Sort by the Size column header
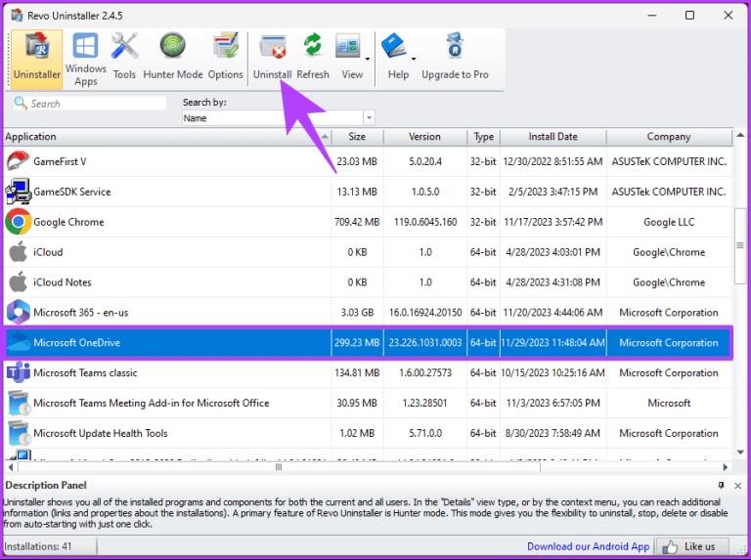 [x=357, y=137]
